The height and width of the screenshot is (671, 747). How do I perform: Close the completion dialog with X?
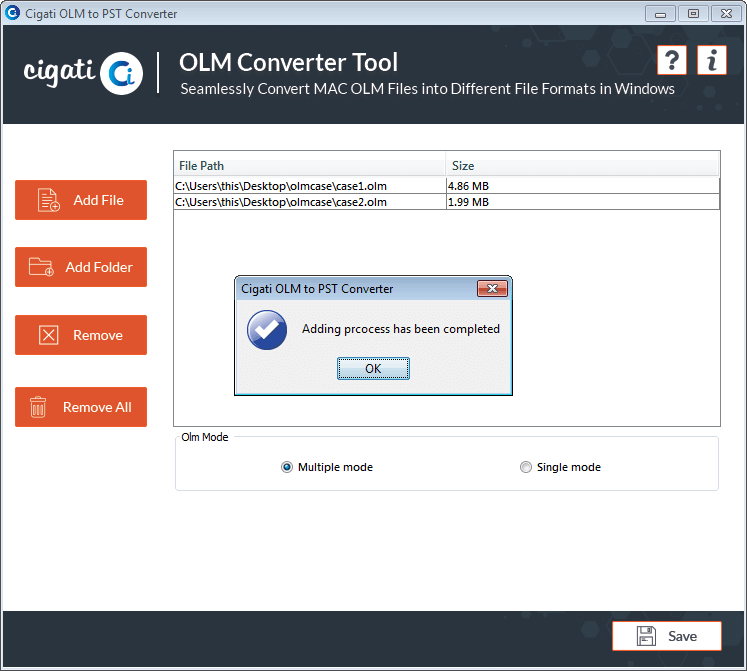(x=493, y=288)
